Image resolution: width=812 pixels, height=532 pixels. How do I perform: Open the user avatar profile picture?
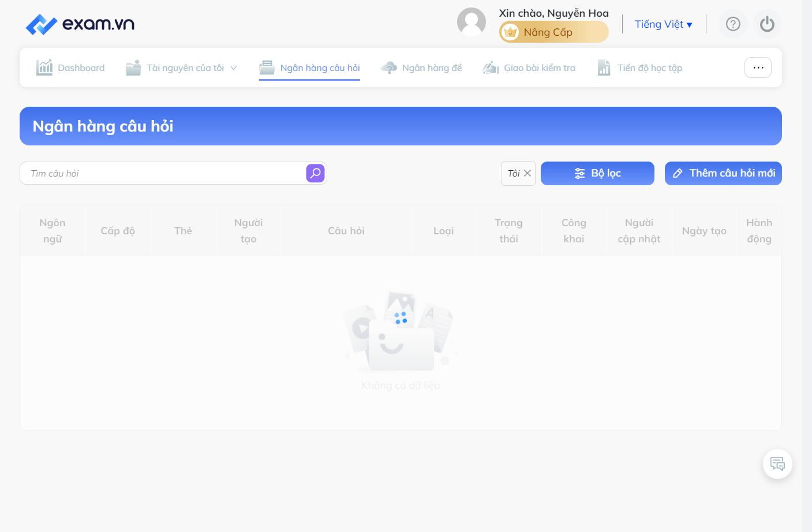point(472,22)
